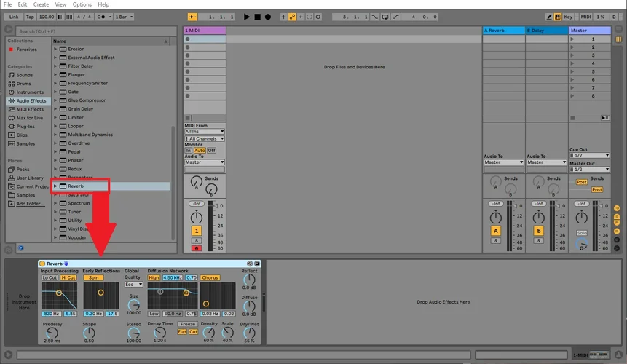
Task: Click the transport Stop button
Action: (257, 17)
